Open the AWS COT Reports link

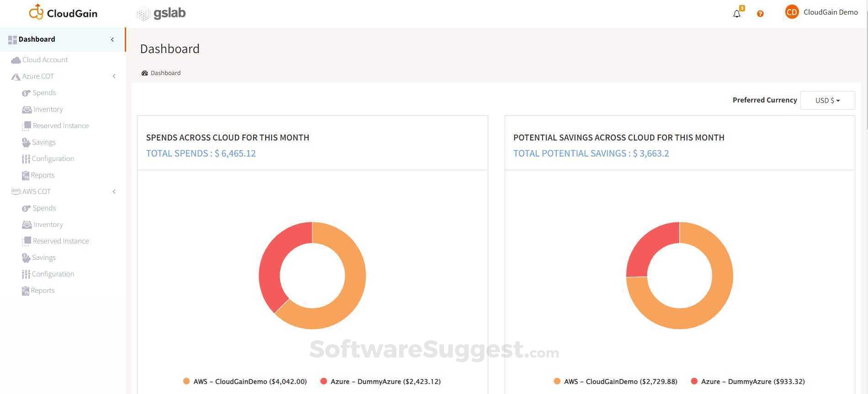tap(43, 291)
